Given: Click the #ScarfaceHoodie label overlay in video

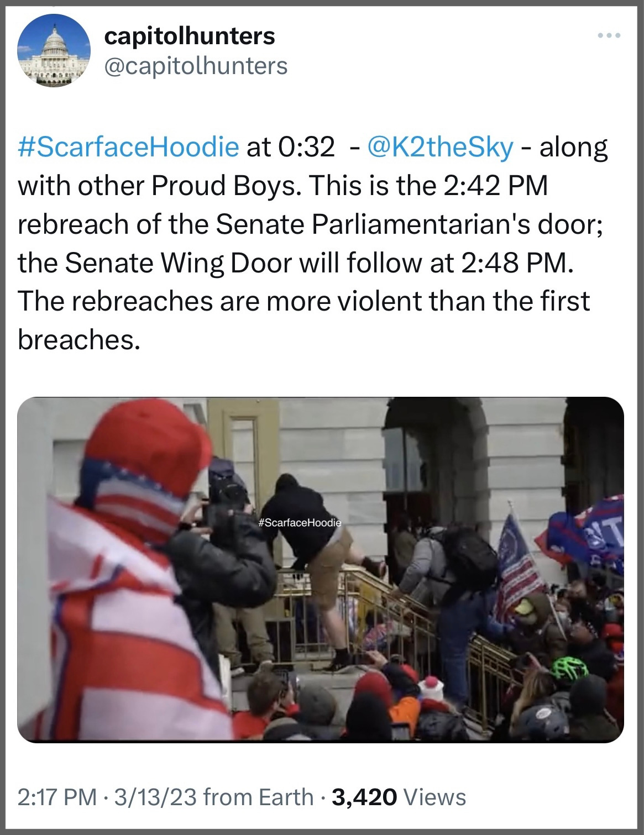Looking at the screenshot, I should [300, 522].
